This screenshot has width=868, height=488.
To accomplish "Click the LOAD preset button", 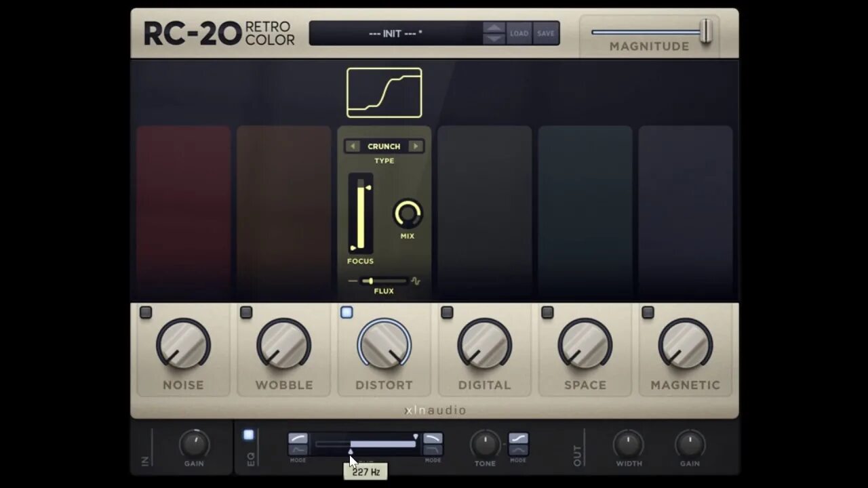I will [519, 33].
